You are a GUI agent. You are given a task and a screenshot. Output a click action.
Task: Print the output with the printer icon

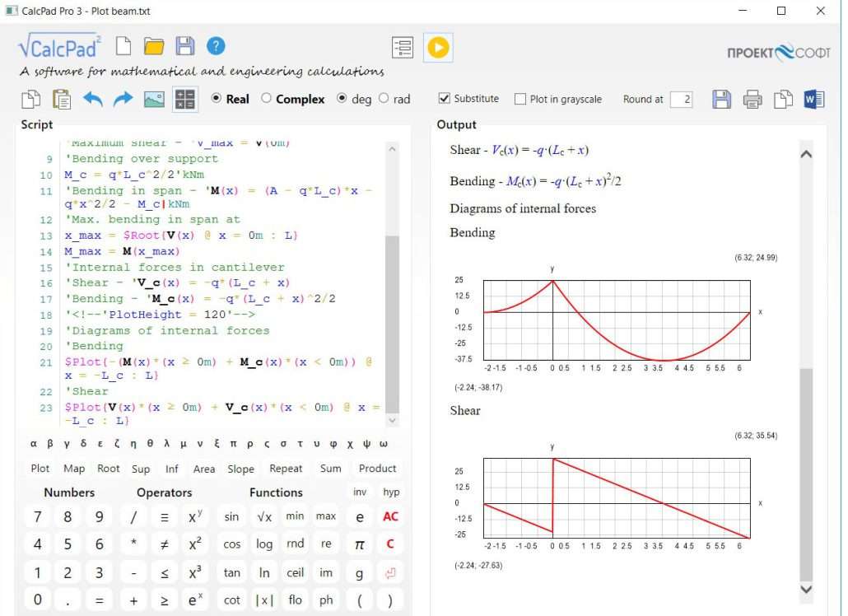pyautogui.click(x=752, y=100)
